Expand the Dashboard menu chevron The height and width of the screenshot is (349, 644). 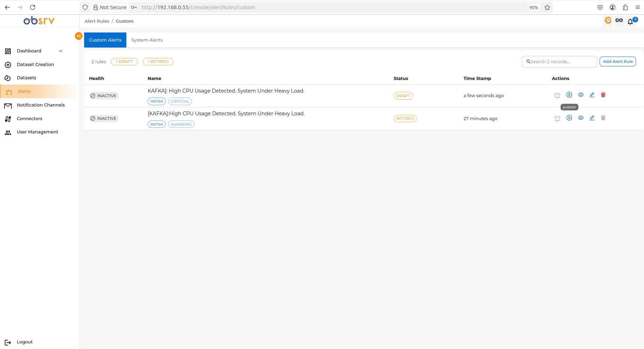pyautogui.click(x=61, y=51)
